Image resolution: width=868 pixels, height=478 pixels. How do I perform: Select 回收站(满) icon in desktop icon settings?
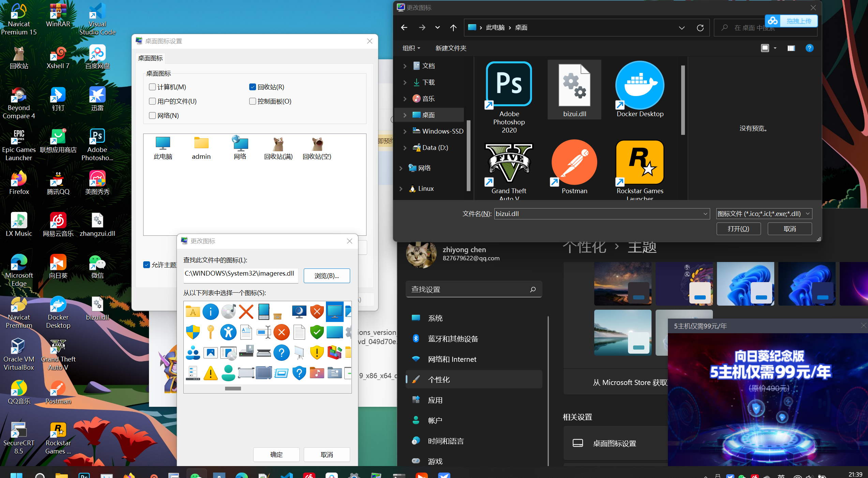pyautogui.click(x=279, y=149)
